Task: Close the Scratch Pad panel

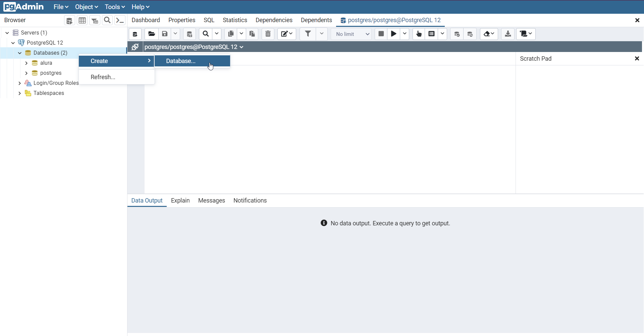Action: 637,58
